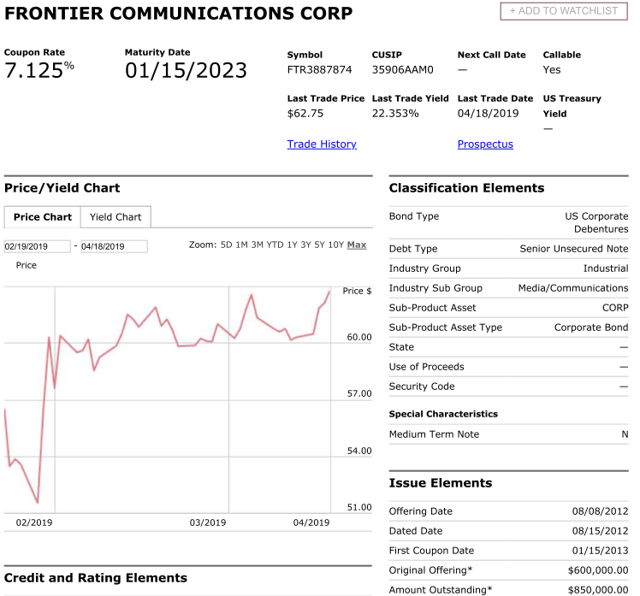Click the chart start date field 02/19/2019
The image size is (640, 596).
(37, 246)
